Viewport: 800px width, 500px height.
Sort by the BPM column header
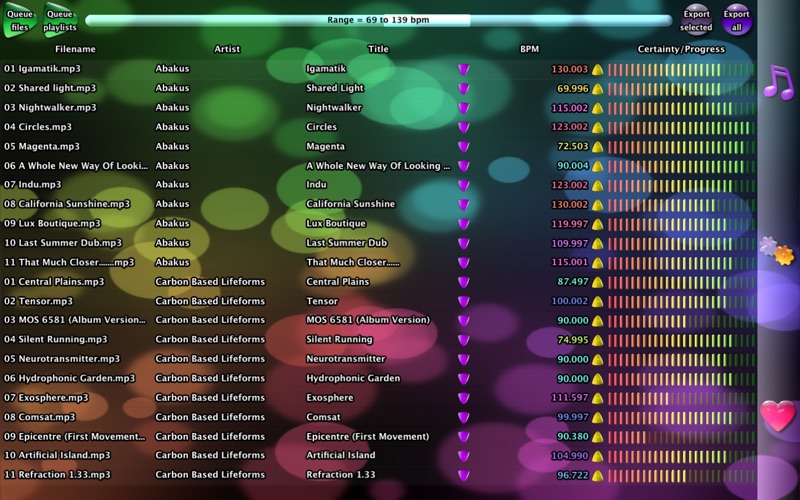coord(529,49)
